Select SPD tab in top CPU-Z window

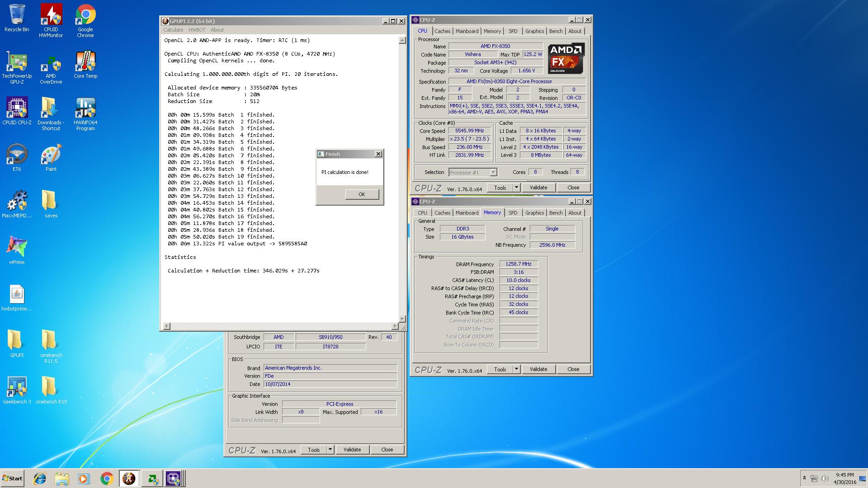(513, 31)
